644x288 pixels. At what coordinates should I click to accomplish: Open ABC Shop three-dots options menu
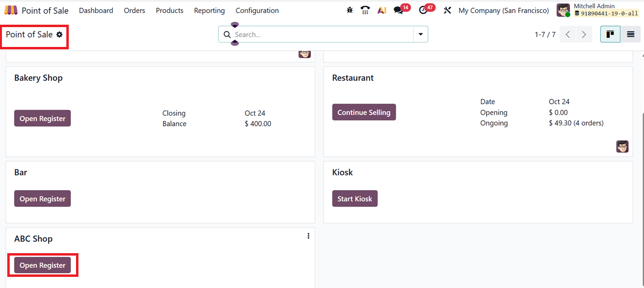[x=308, y=236]
